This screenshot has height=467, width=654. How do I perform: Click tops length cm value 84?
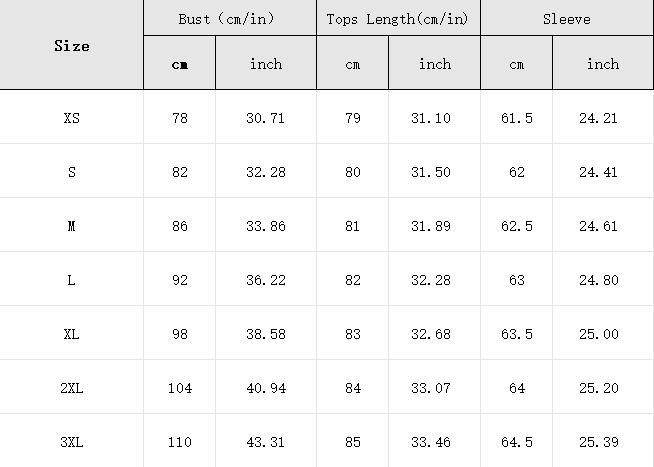pos(352,388)
